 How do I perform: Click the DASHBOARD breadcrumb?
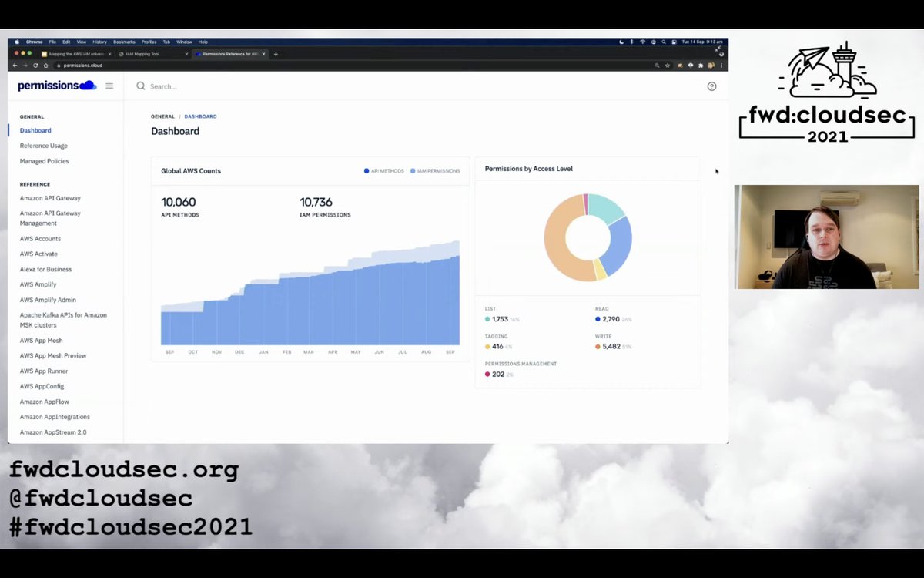[200, 116]
